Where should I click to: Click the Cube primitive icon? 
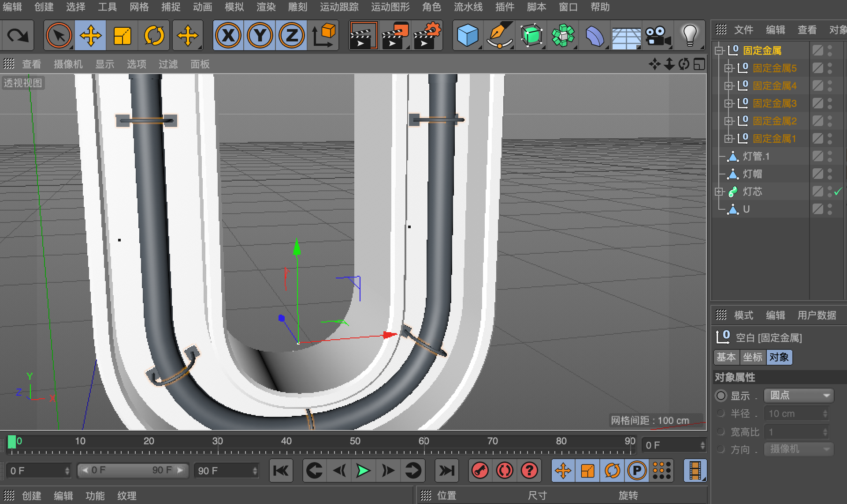pyautogui.click(x=468, y=35)
